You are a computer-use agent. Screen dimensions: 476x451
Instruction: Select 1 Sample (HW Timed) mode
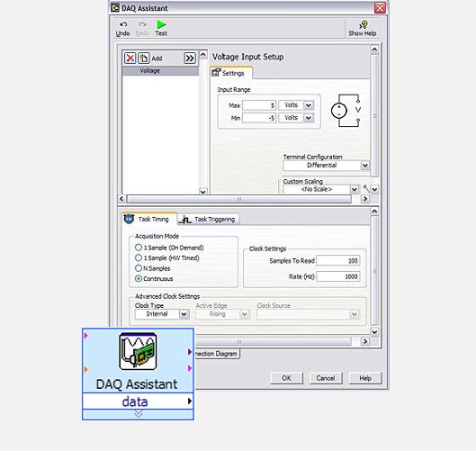(x=139, y=257)
